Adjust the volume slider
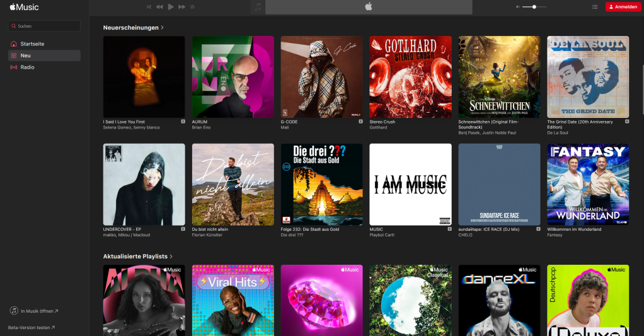The width and height of the screenshot is (644, 336). [x=534, y=7]
